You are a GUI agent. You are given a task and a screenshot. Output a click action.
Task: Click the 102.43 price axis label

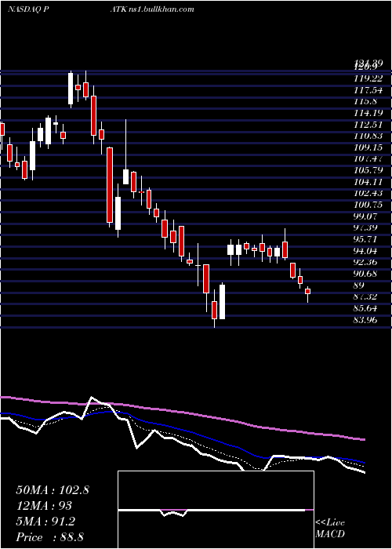tap(368, 193)
